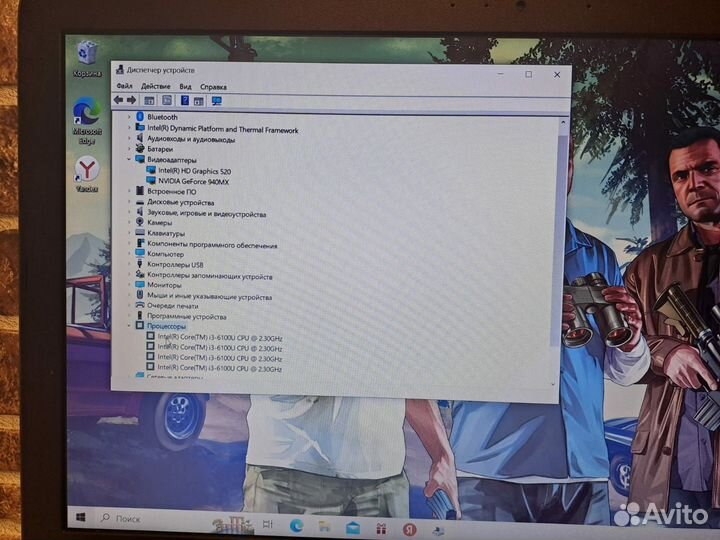720x540 pixels.
Task: Expand the Батареи category
Action: click(x=129, y=148)
